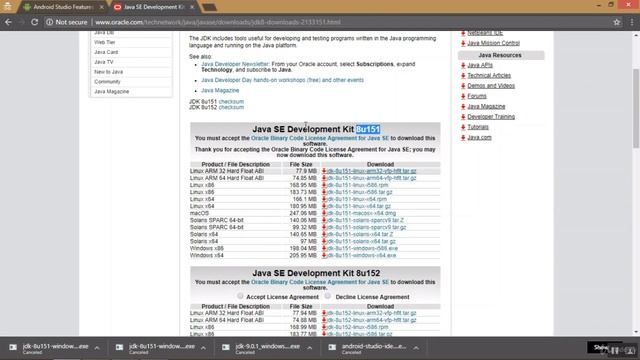Switch to the Android Studio Features tab
This screenshot has width=640, height=360.
pos(63,7)
